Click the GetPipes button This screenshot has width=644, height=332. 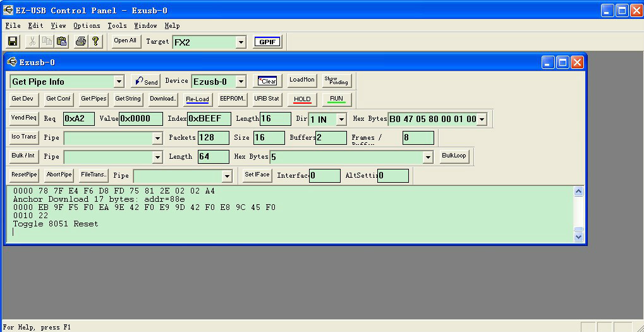tap(94, 99)
